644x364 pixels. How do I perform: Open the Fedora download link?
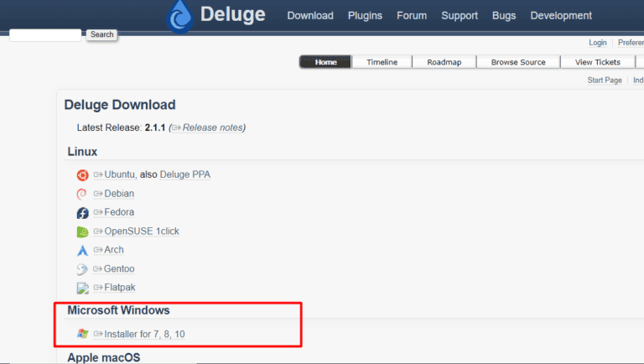coord(114,212)
